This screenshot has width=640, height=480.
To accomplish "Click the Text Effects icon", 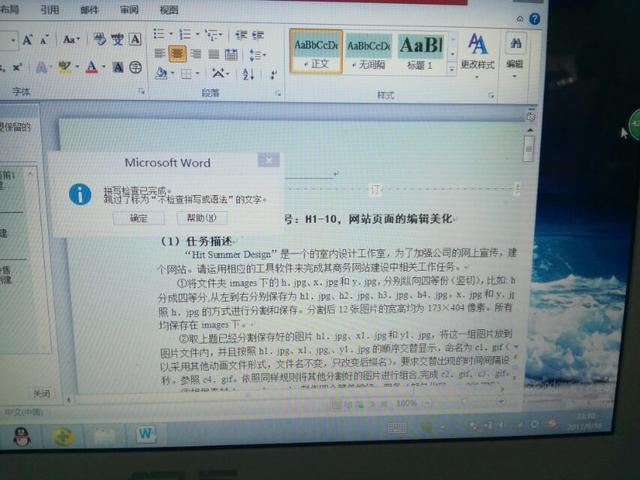I will [x=42, y=67].
